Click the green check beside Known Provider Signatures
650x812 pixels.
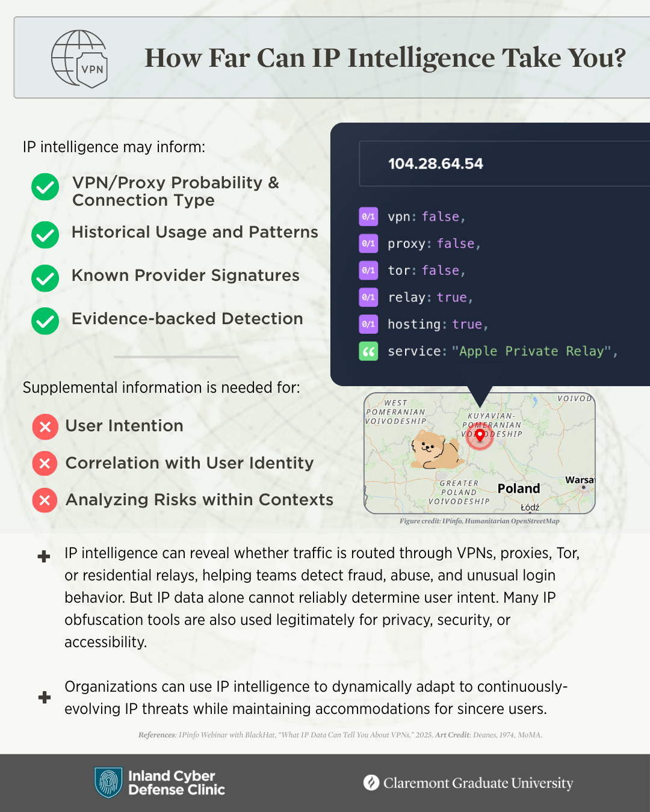[x=45, y=278]
